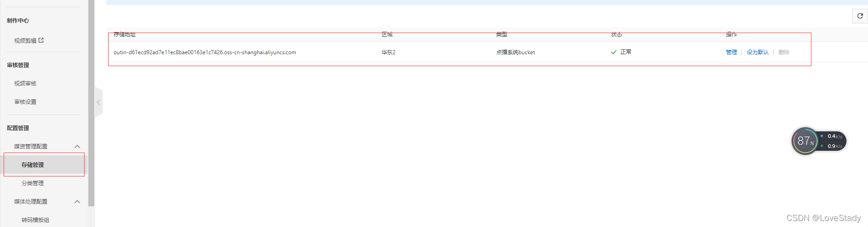Open 转码模板组 in the sidebar
Screen dimensions: 868x227
point(35,220)
